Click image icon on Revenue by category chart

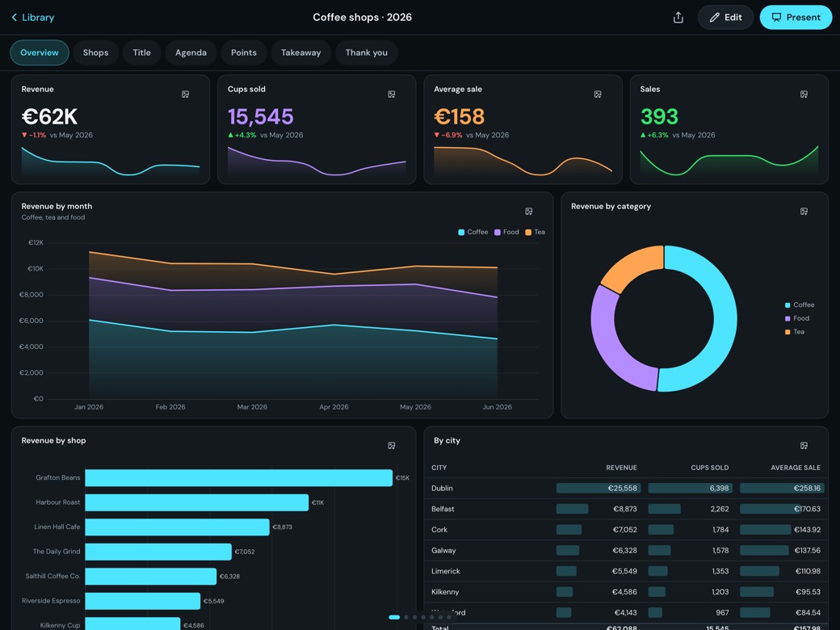tap(804, 212)
